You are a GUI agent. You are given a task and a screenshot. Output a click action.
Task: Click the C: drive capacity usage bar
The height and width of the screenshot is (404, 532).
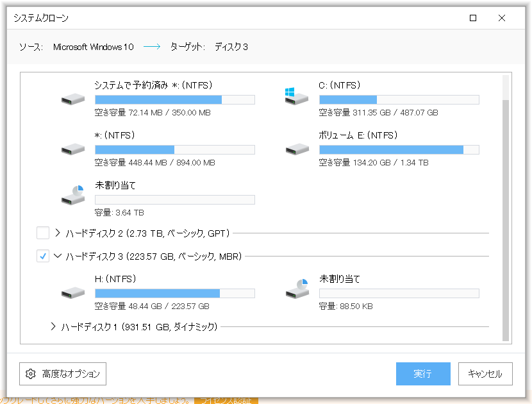(397, 99)
